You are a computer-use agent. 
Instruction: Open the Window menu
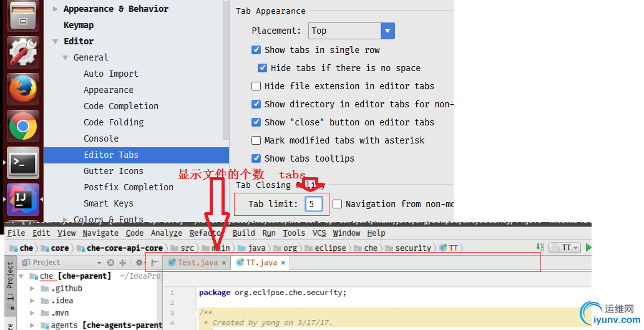coord(346,233)
